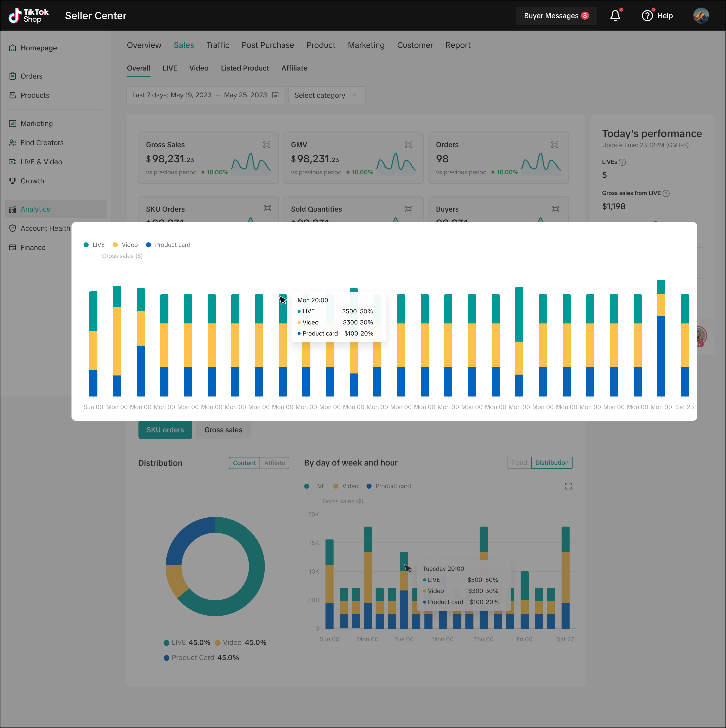Open Finance in the sidebar
The width and height of the screenshot is (726, 728).
(x=33, y=248)
